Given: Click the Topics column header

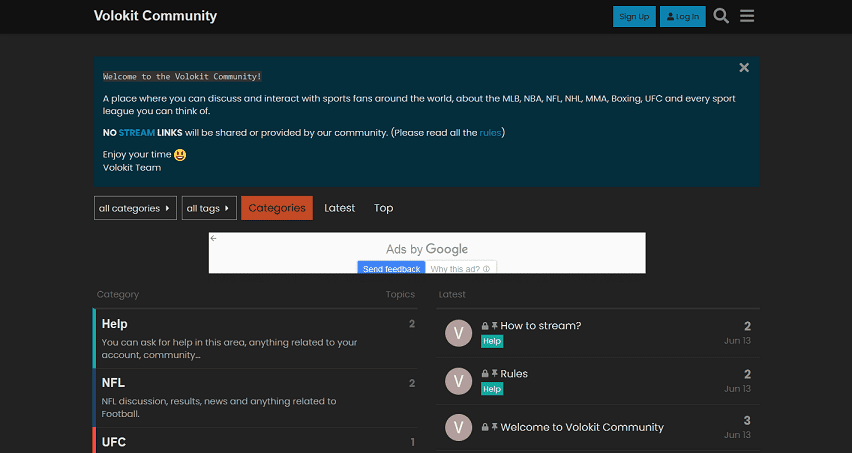Looking at the screenshot, I should click(400, 294).
